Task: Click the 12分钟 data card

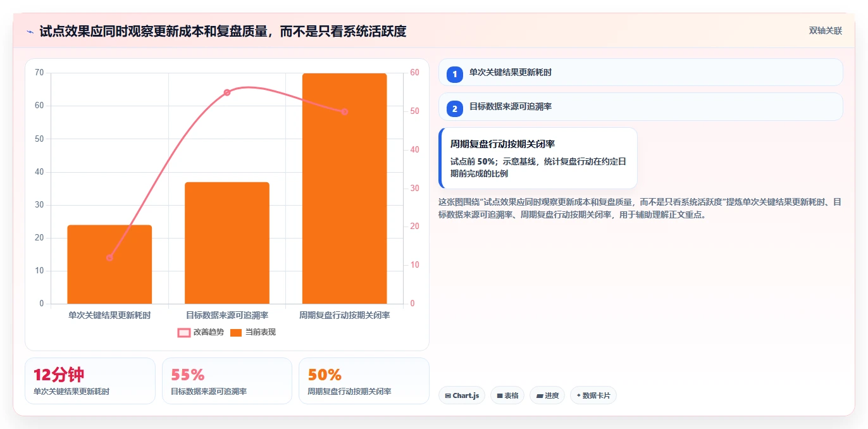Action: (x=90, y=381)
